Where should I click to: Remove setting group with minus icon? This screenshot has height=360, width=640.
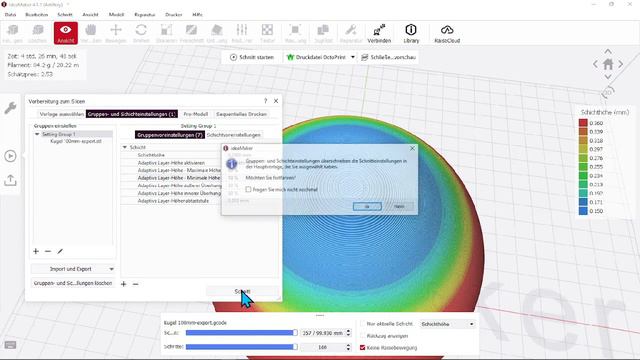click(48, 251)
